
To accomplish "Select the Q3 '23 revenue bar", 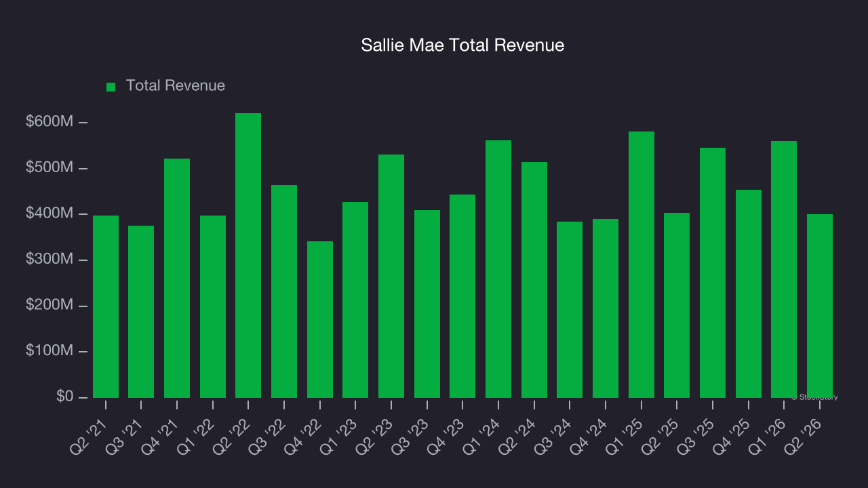I will coord(427,304).
